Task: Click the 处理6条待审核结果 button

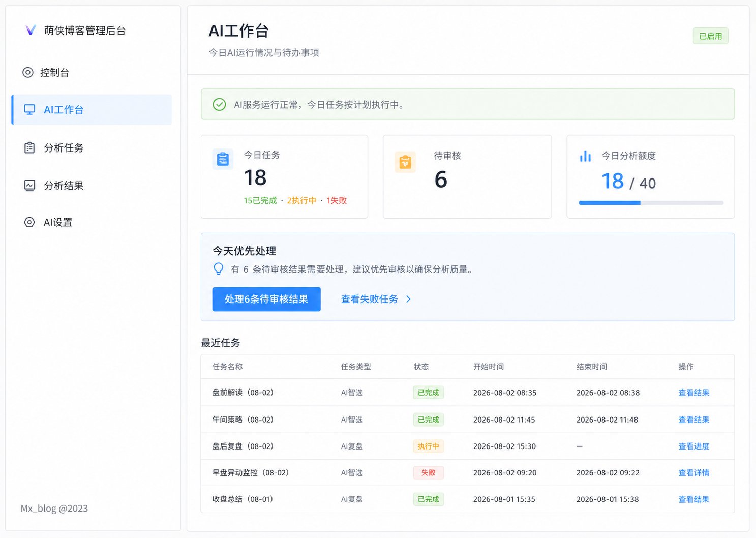Action: (266, 299)
